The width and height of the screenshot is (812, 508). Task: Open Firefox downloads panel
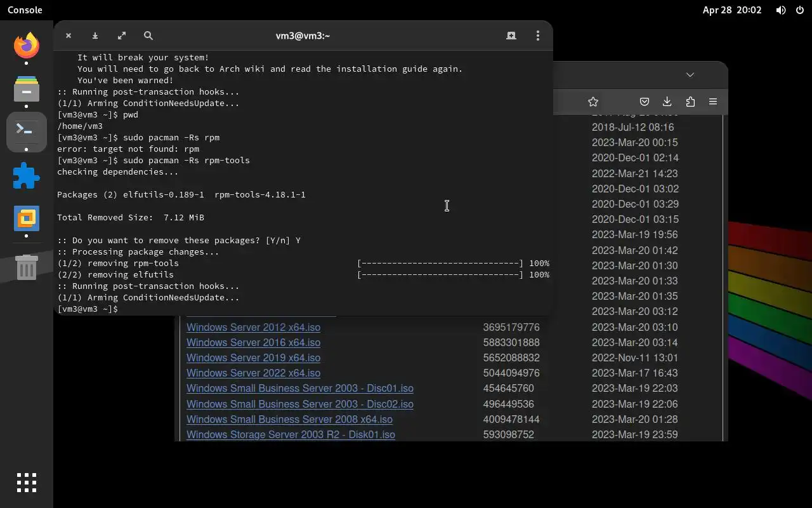point(667,102)
